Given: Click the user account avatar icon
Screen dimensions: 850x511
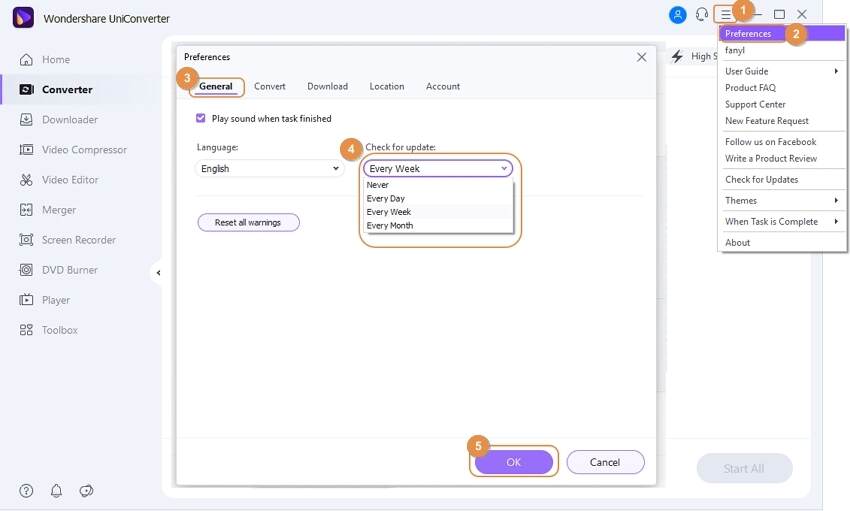Looking at the screenshot, I should (x=678, y=15).
